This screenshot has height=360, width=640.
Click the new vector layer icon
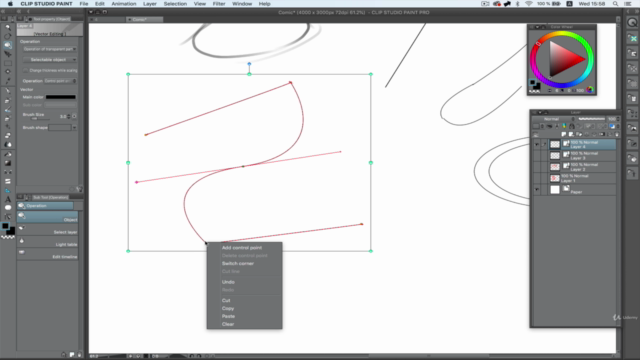click(x=571, y=134)
